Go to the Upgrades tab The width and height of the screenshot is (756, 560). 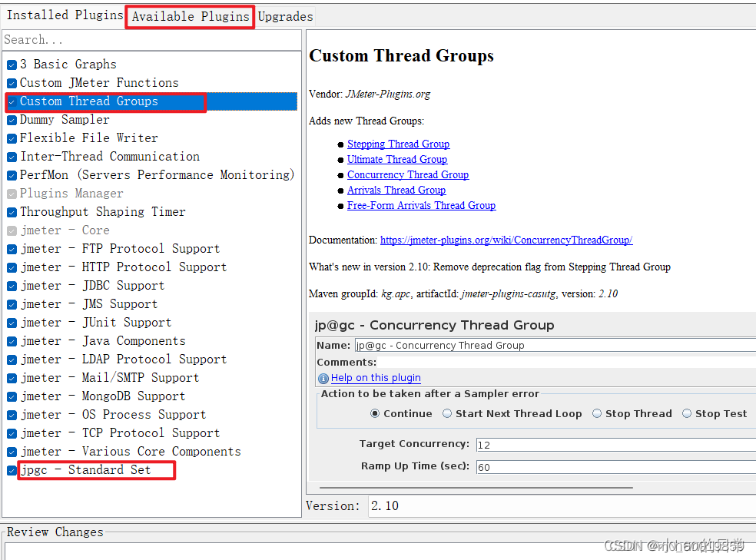tap(286, 17)
